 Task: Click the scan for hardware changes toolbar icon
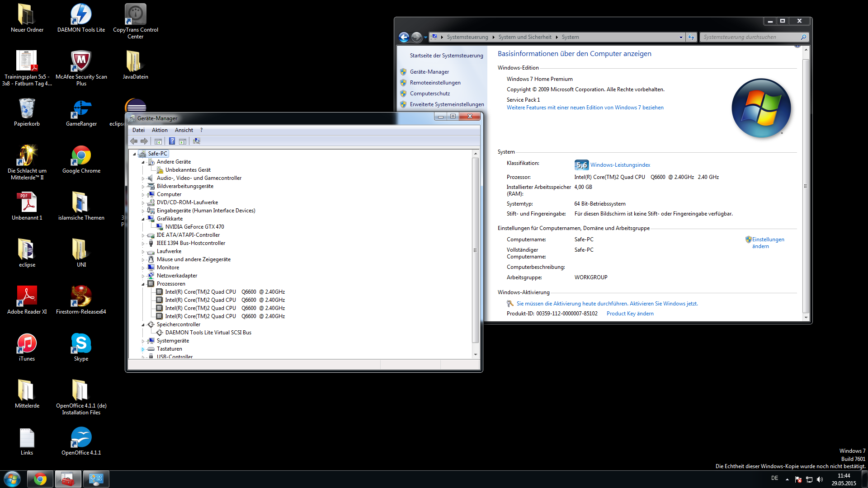[197, 141]
